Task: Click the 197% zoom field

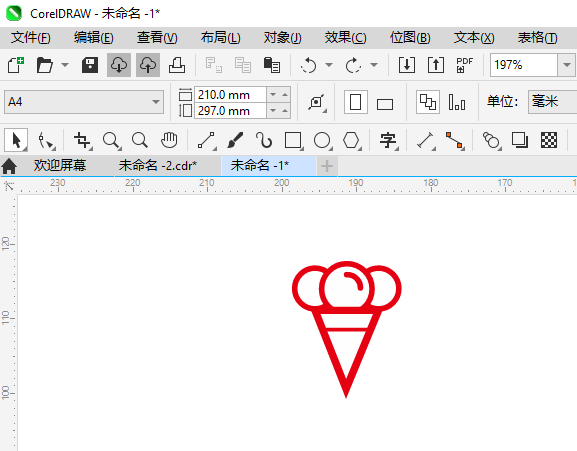Action: point(524,65)
